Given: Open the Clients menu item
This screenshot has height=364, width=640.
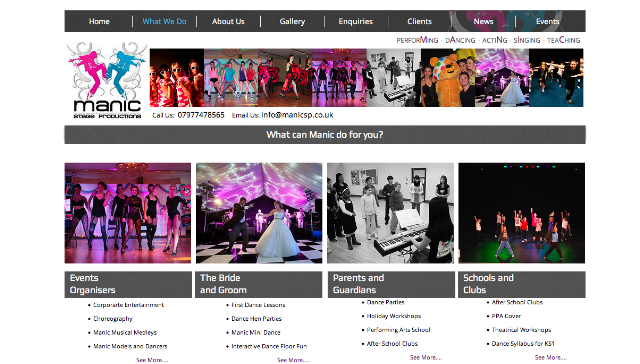Looking at the screenshot, I should click(x=419, y=21).
